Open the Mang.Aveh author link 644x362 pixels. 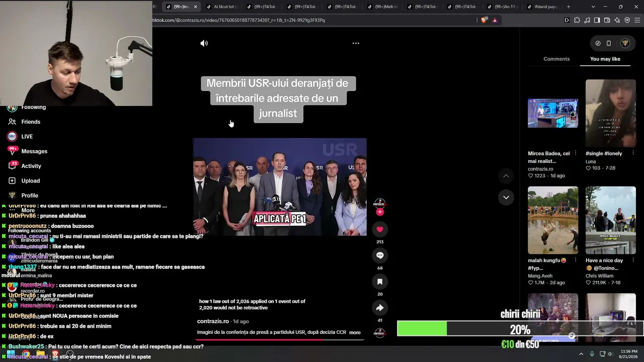[x=540, y=276]
